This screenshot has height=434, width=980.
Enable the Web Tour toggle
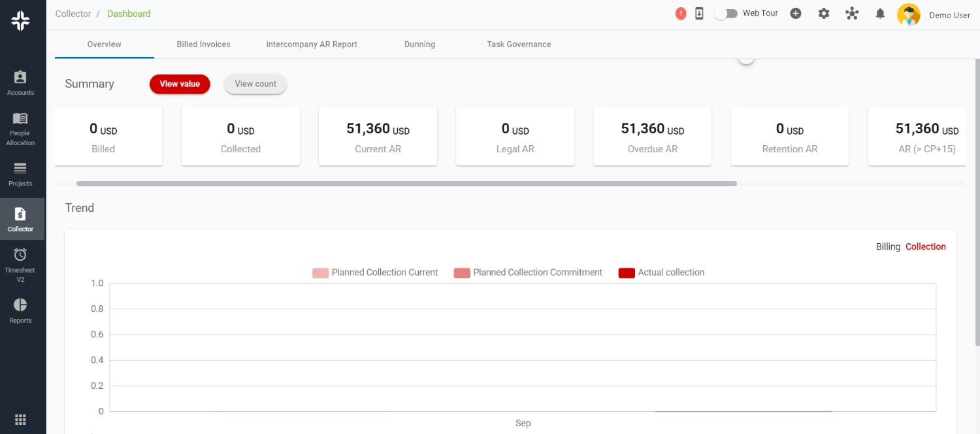tap(726, 14)
